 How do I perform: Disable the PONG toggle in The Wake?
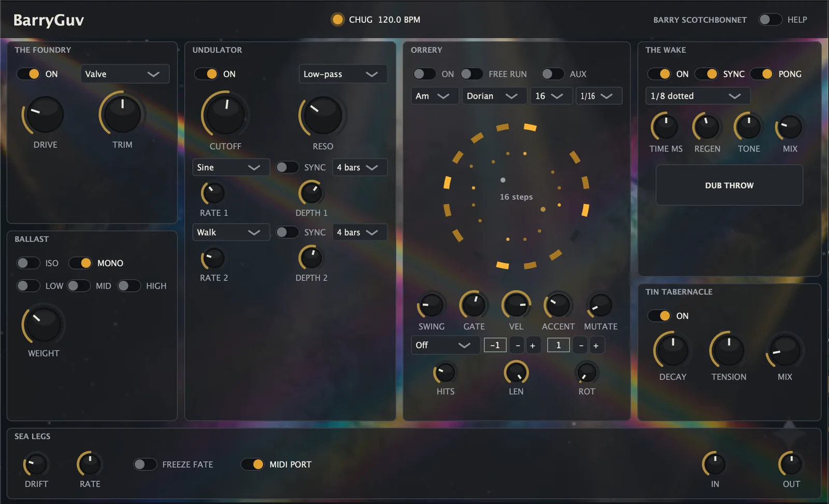pyautogui.click(x=761, y=74)
